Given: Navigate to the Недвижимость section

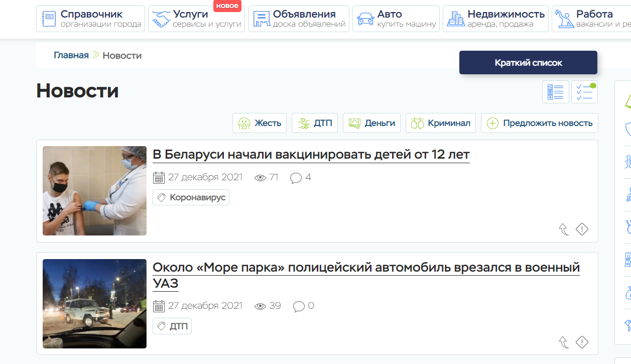Looking at the screenshot, I should tap(495, 19).
